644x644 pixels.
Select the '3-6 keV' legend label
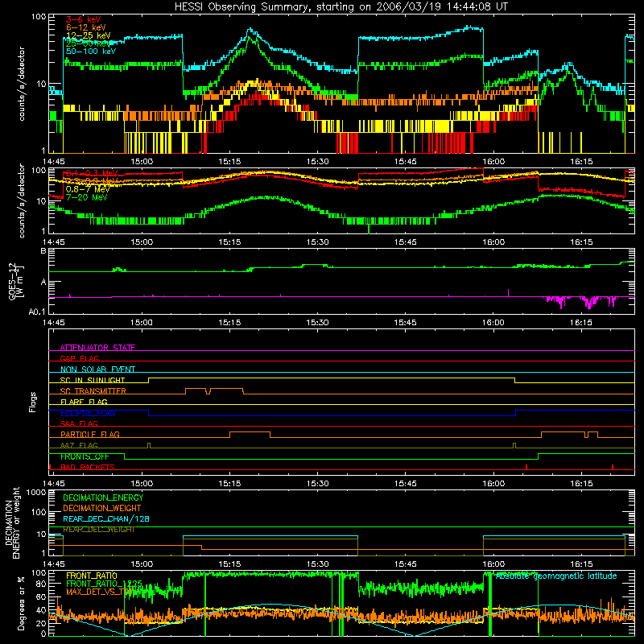[x=84, y=19]
